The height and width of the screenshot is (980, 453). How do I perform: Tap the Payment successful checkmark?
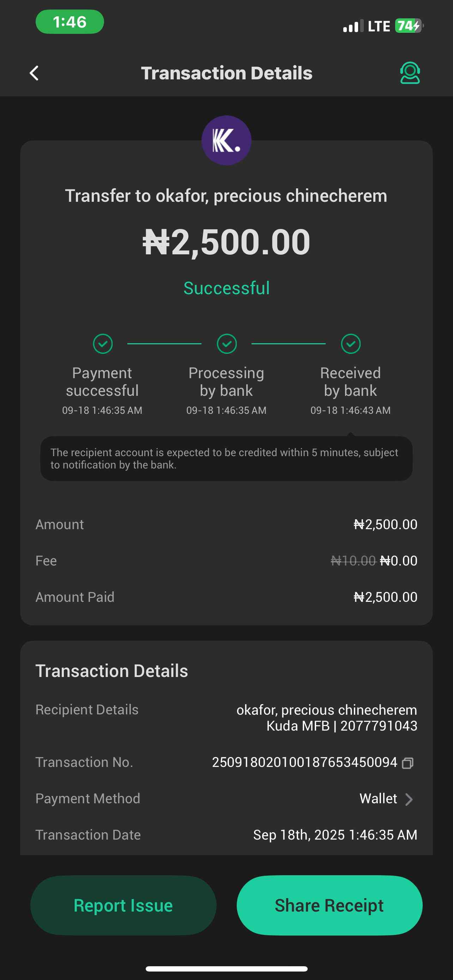click(x=103, y=344)
